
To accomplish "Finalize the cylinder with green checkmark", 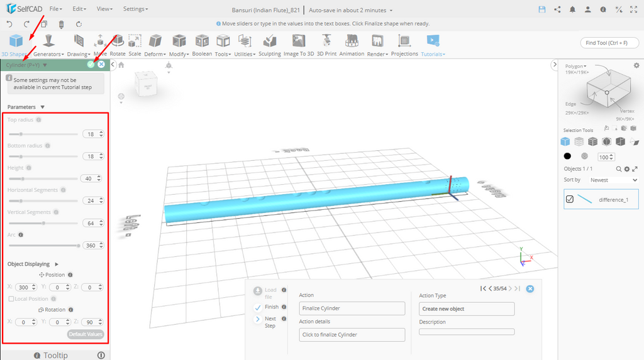I will click(91, 64).
